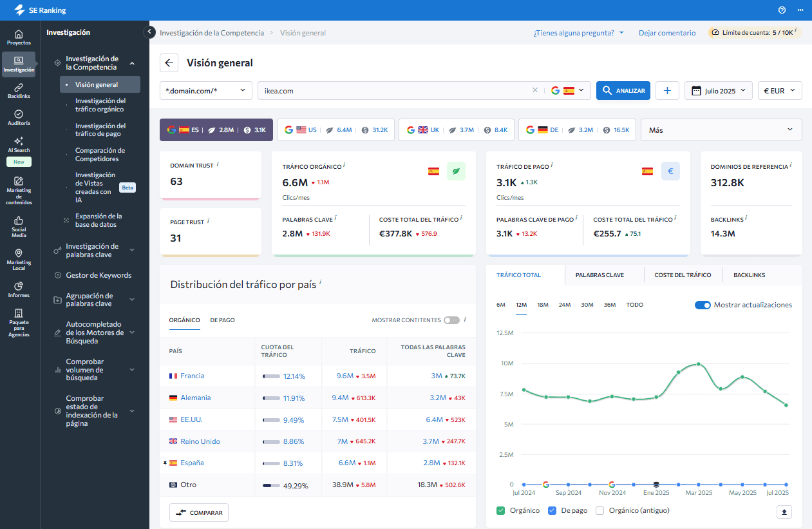This screenshot has width=812, height=529.
Task: Uncheck the Orgánico checkbox
Action: coord(501,510)
